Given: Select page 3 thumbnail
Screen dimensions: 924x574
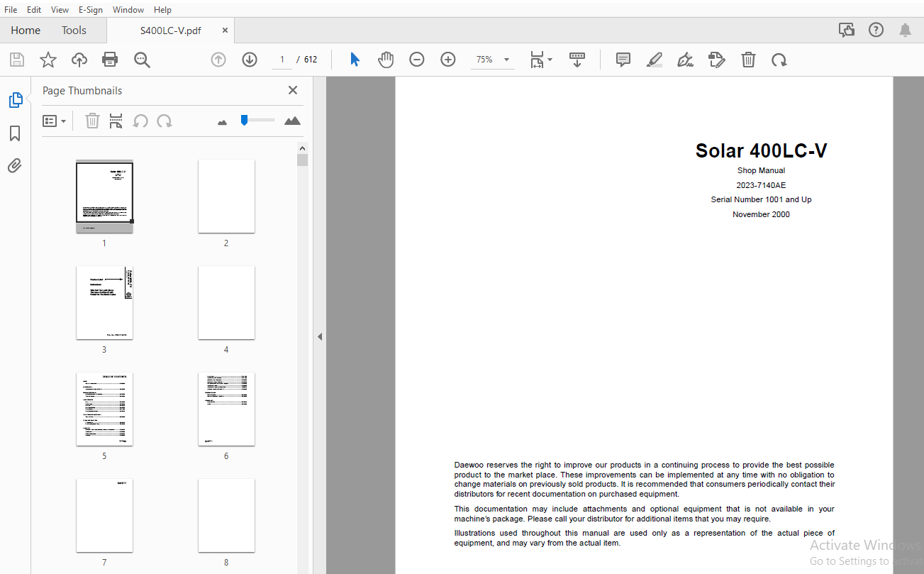Looking at the screenshot, I should 104,303.
